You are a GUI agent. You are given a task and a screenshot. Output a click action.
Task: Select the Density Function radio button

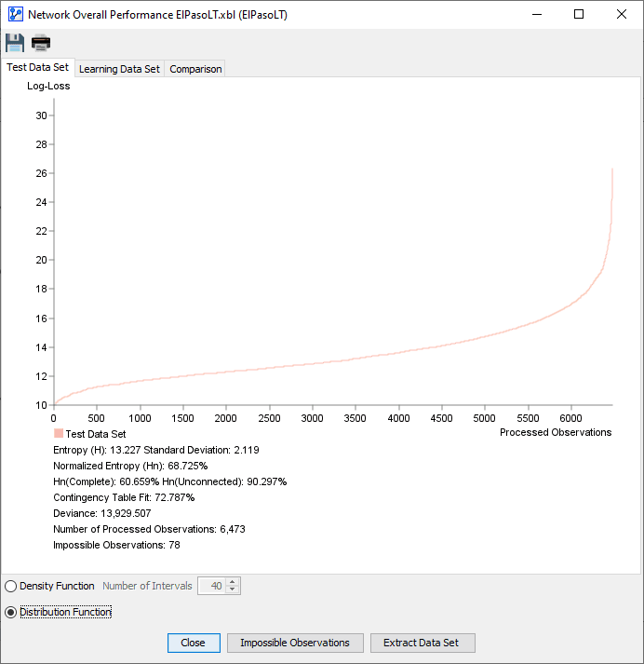[x=10, y=586]
